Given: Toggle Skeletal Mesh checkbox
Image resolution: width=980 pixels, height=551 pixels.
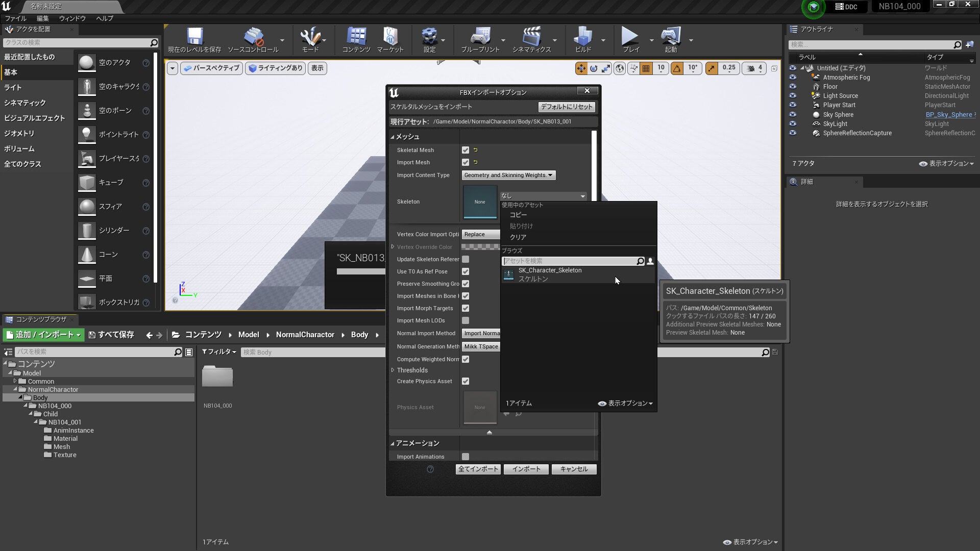Looking at the screenshot, I should [465, 150].
